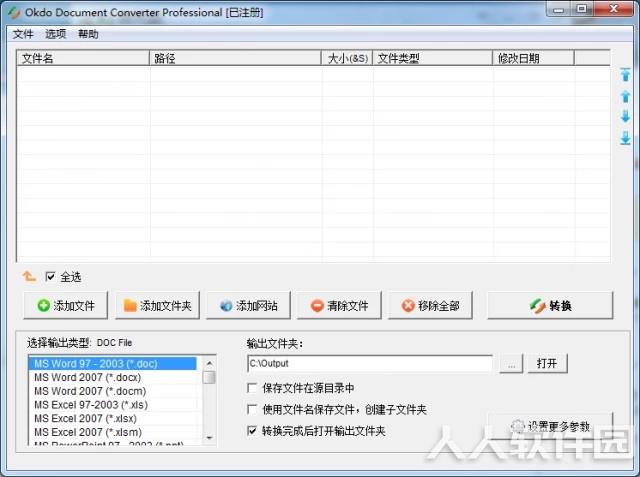Open the 选项 menu

tap(56, 34)
